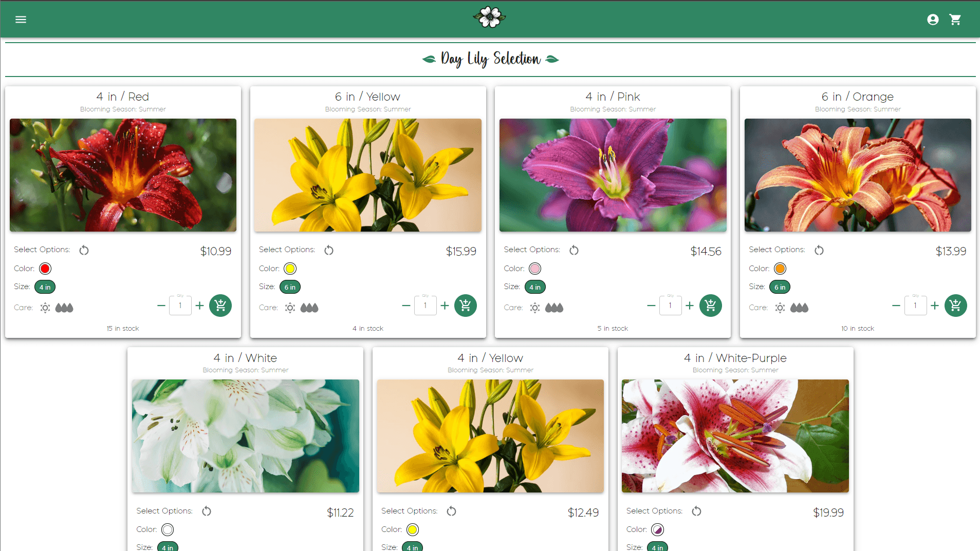Decrease quantity on 4 in / Pink card
The width and height of the screenshot is (980, 551).
point(651,306)
